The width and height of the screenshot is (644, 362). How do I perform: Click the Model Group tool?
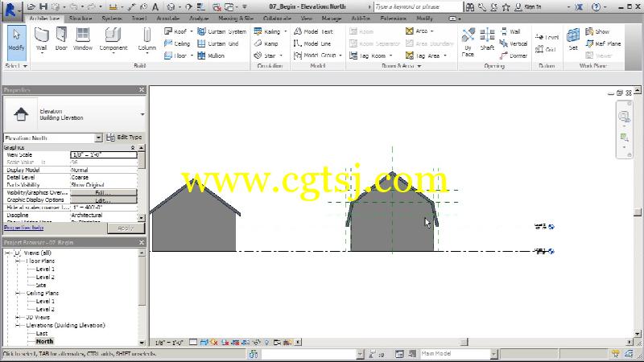click(315, 56)
